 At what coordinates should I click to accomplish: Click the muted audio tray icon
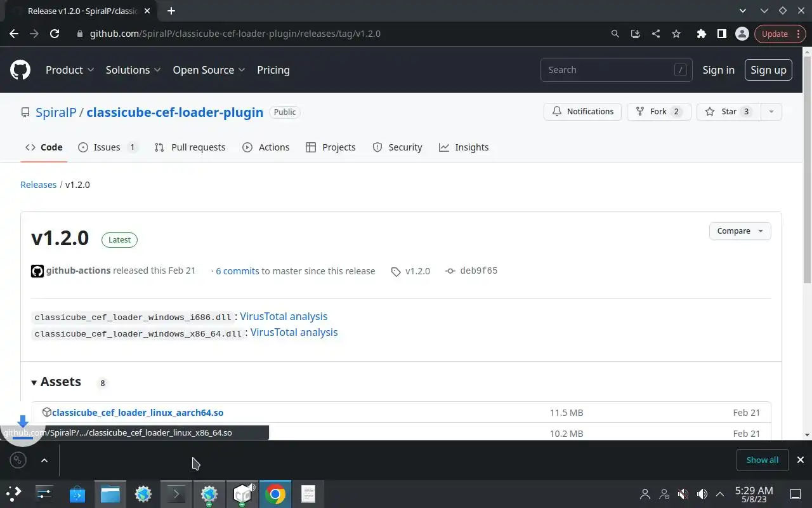(683, 494)
